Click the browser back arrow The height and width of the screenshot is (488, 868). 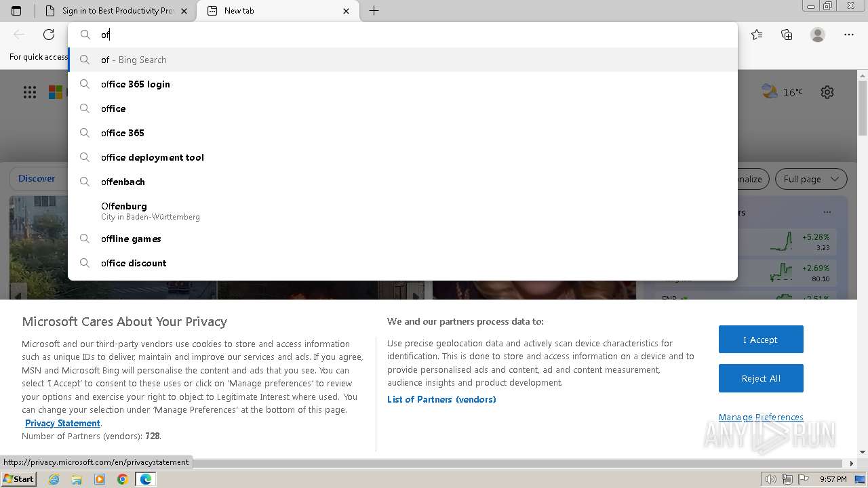tap(19, 35)
